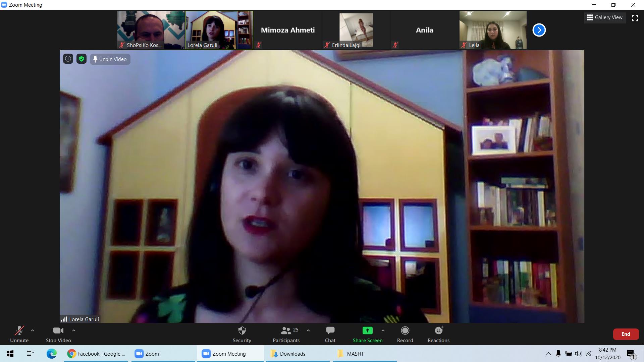The width and height of the screenshot is (644, 362).
Task: Click the green encryption shield icon
Action: tap(81, 59)
